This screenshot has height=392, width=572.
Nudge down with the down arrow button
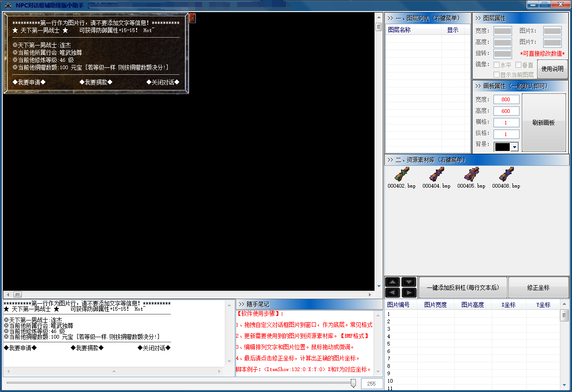409,282
